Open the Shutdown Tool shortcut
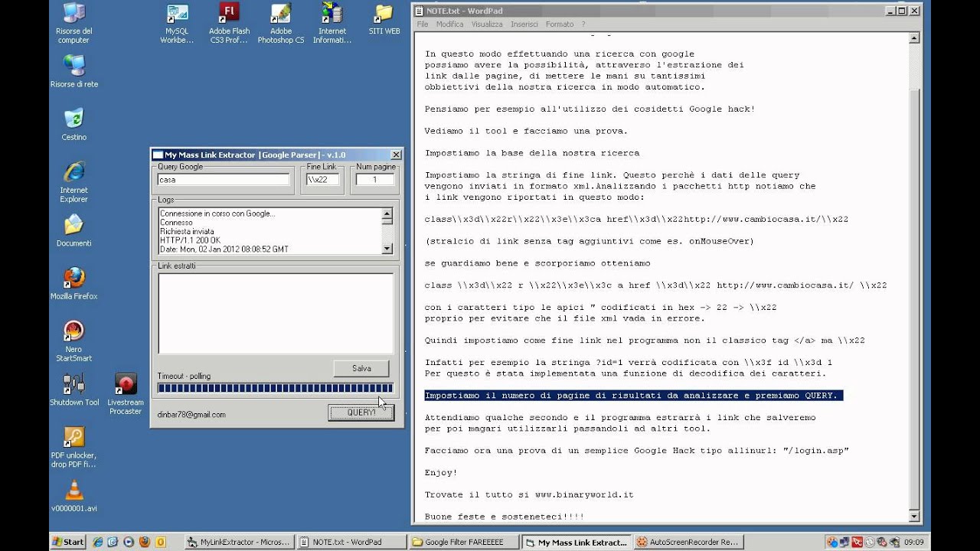Image resolution: width=980 pixels, height=551 pixels. coord(73,389)
